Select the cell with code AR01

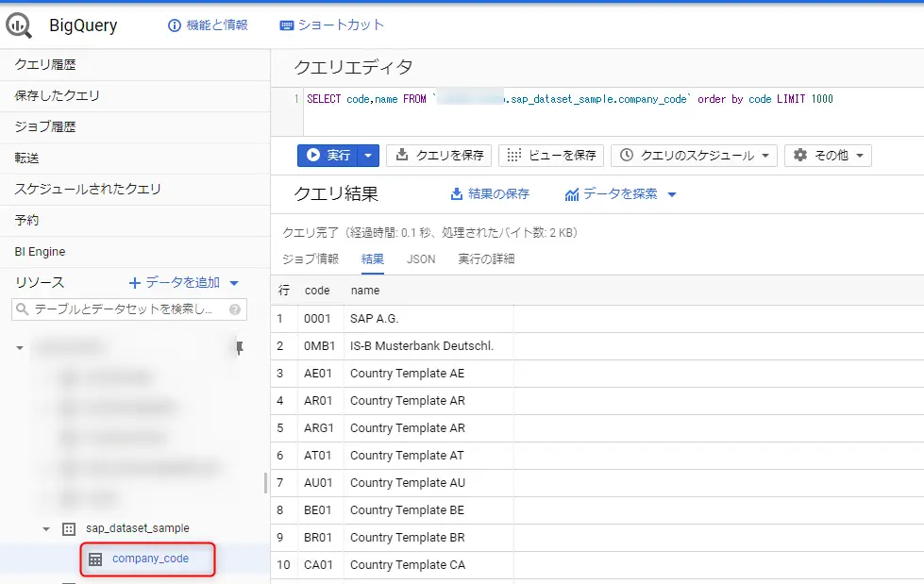point(321,401)
